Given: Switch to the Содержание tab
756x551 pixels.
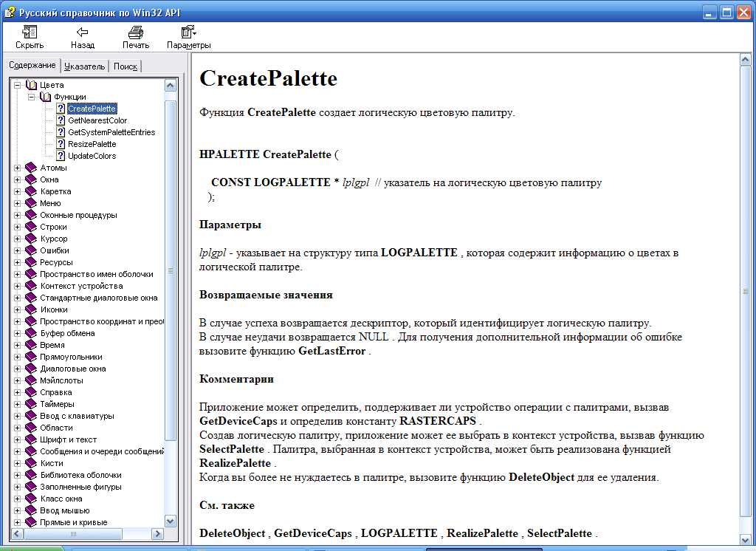Looking at the screenshot, I should pos(32,65).
